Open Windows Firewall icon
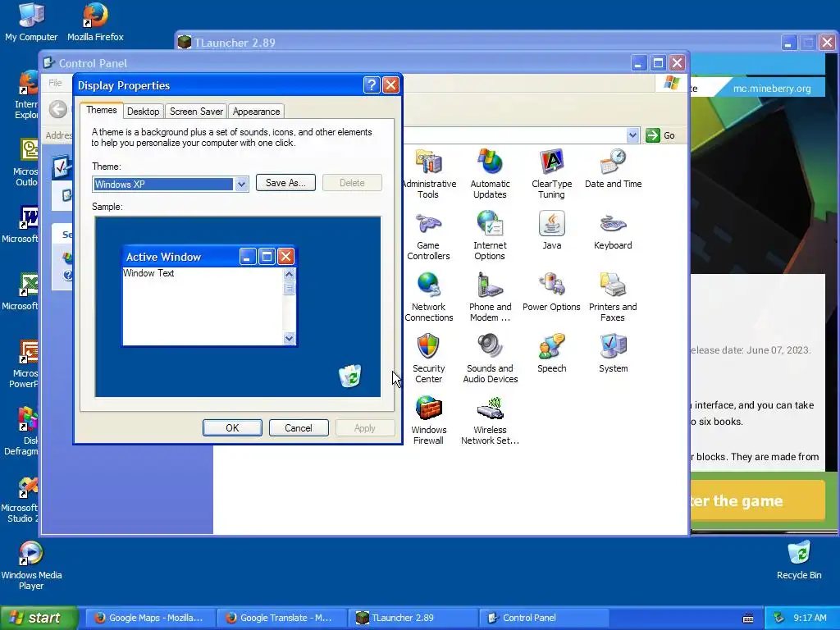Viewport: 840px width, 630px height. click(x=428, y=421)
